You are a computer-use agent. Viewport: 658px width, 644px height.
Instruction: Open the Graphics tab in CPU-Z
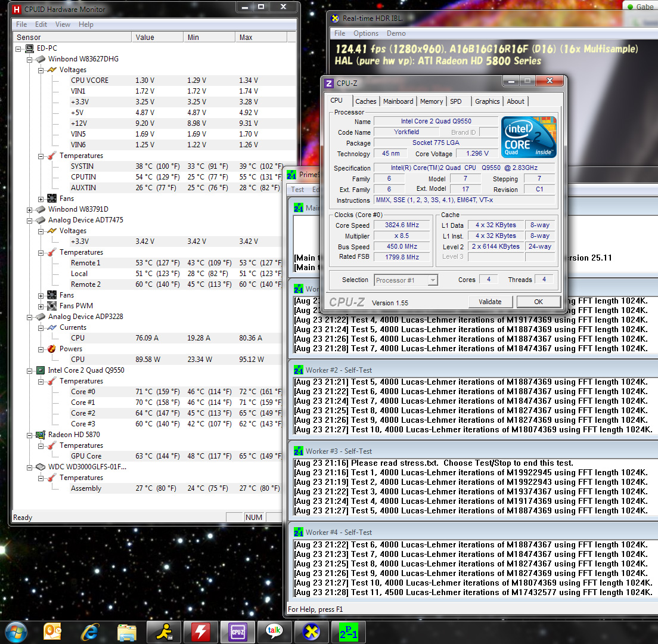pyautogui.click(x=487, y=101)
